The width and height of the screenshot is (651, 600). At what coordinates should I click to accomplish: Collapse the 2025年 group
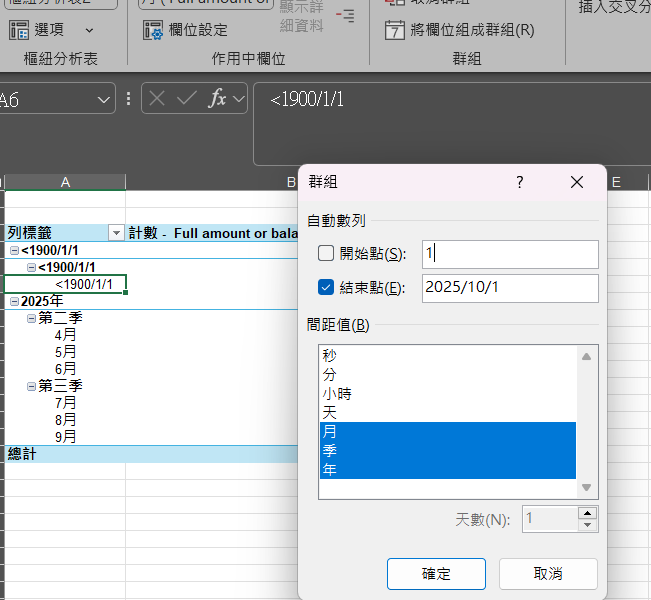13,302
